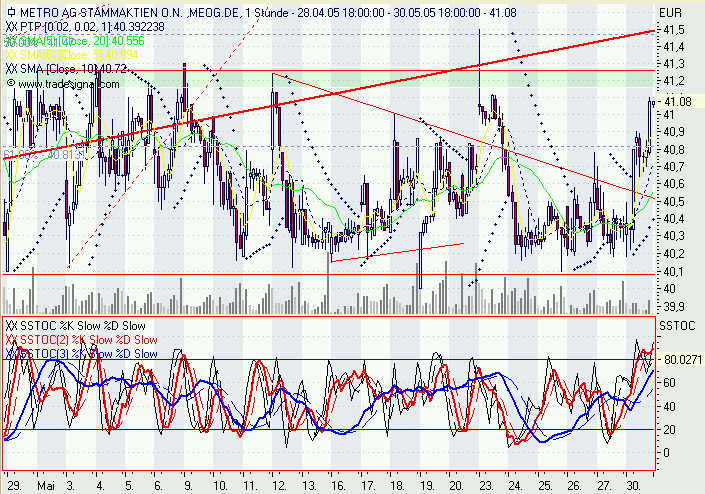705x494 pixels.
Task: Select the green SMA [Close, 20] legend entry
Action: click(75, 41)
